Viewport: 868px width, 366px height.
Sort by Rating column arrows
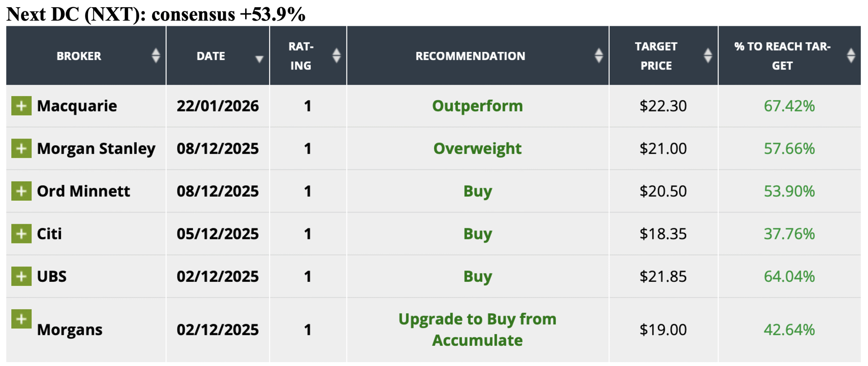(x=336, y=56)
